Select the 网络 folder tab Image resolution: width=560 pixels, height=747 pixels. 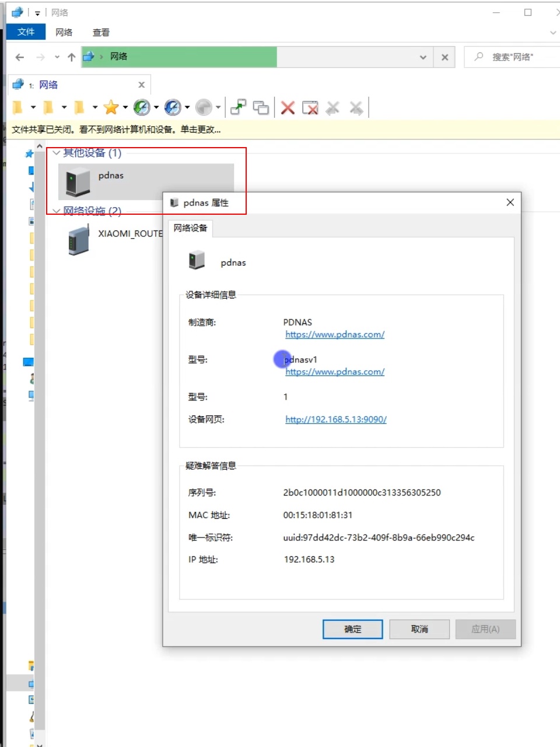[79, 85]
